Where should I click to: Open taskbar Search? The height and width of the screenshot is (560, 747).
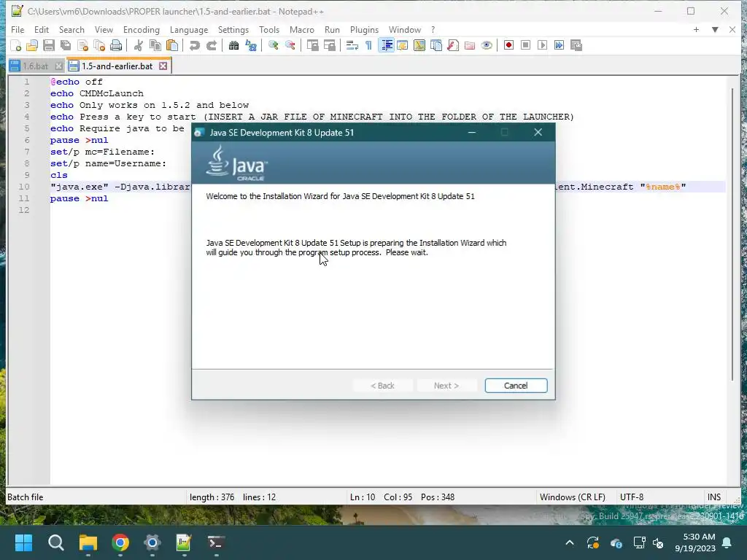point(55,542)
